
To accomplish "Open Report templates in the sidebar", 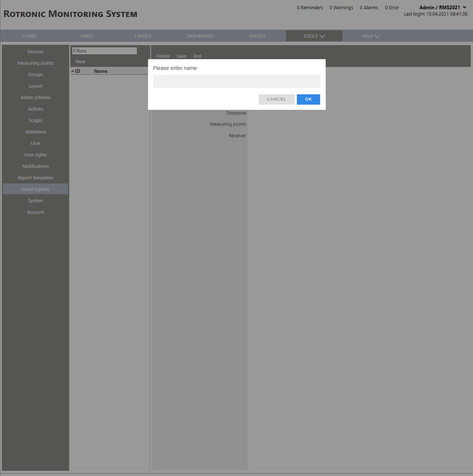I will coord(36,178).
